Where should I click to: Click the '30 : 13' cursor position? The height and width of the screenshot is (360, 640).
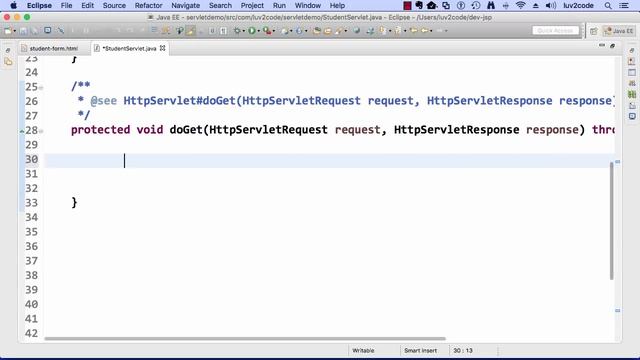463,351
